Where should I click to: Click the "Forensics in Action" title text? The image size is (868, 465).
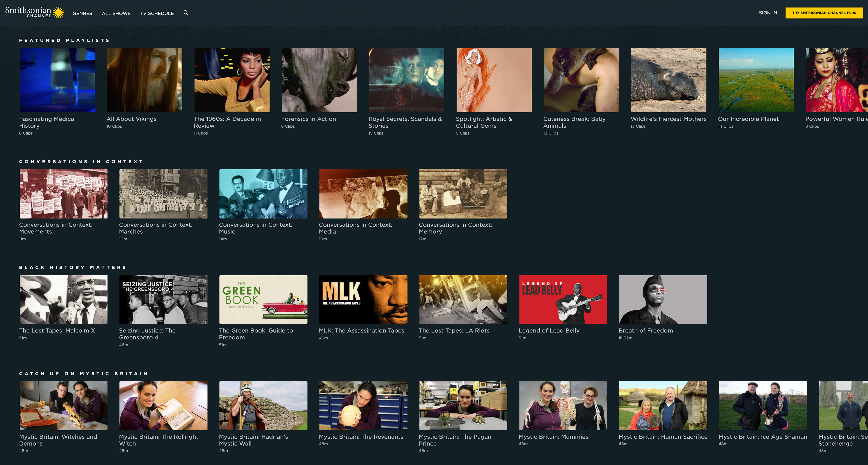(x=309, y=119)
